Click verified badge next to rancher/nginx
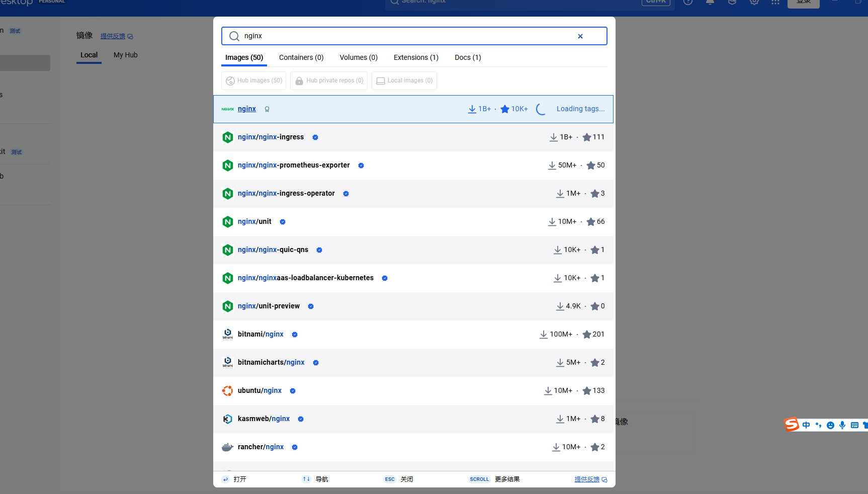The width and height of the screenshot is (868, 494). tap(295, 447)
